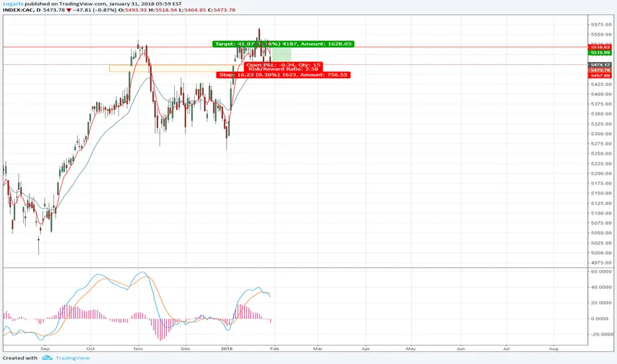Click the Aug date label on time axis
Image resolution: width=617 pixels, height=364 pixels.
(x=553, y=349)
